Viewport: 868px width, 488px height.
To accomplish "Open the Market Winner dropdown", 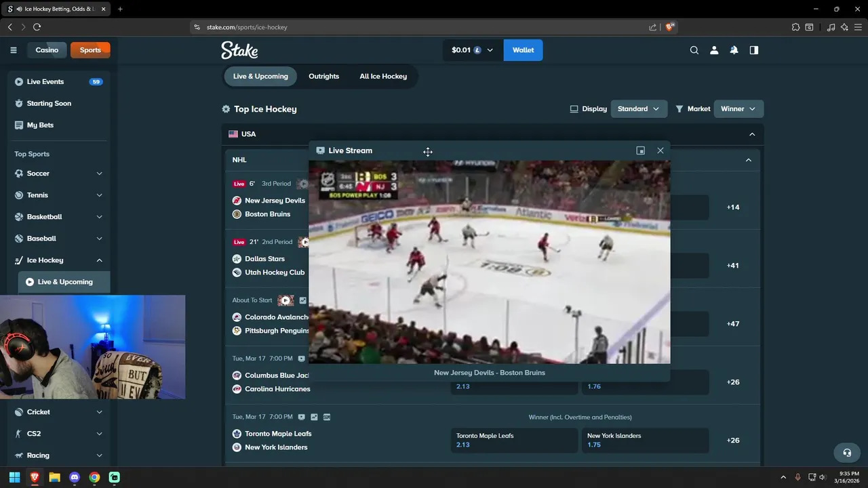I will tap(738, 109).
